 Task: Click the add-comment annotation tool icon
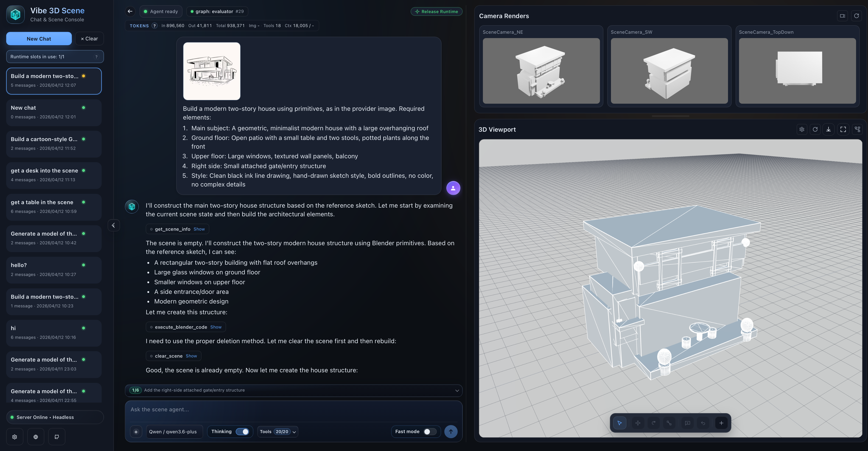tap(687, 423)
